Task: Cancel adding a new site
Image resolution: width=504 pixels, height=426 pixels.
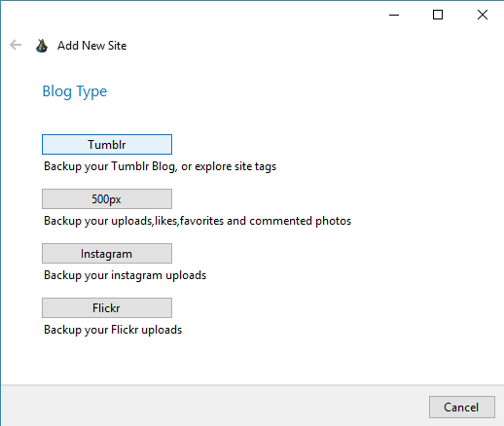Action: pos(462,407)
